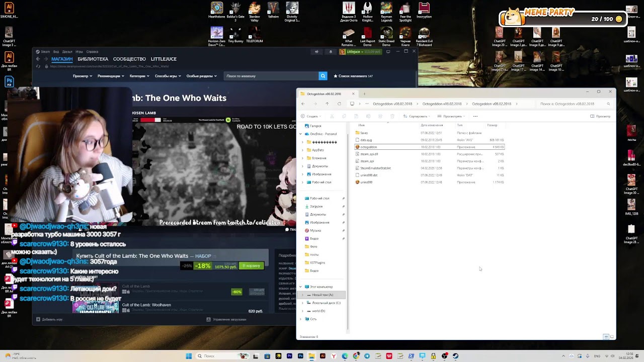This screenshot has height=362, width=644.
Task: Open the Steam Магазин tab
Action: (x=62, y=59)
